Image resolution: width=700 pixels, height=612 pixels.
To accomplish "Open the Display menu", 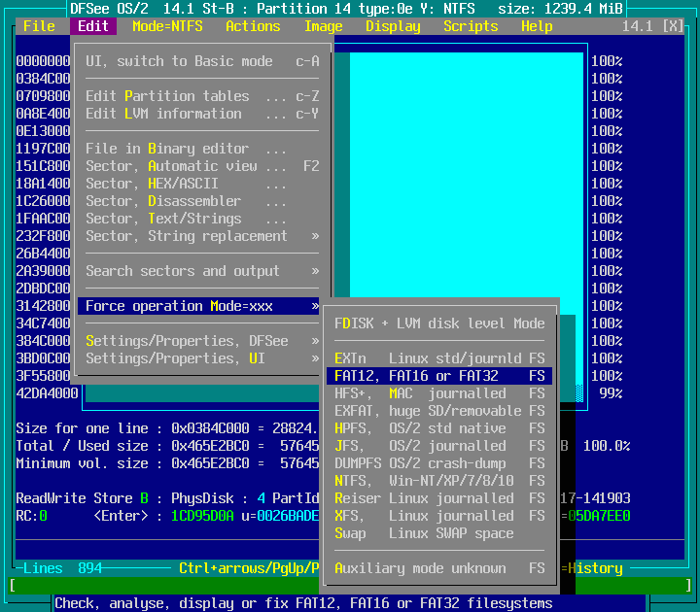I will click(x=393, y=26).
